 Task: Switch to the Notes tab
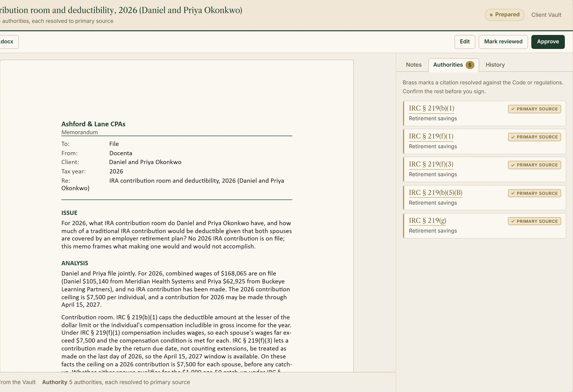coord(414,65)
